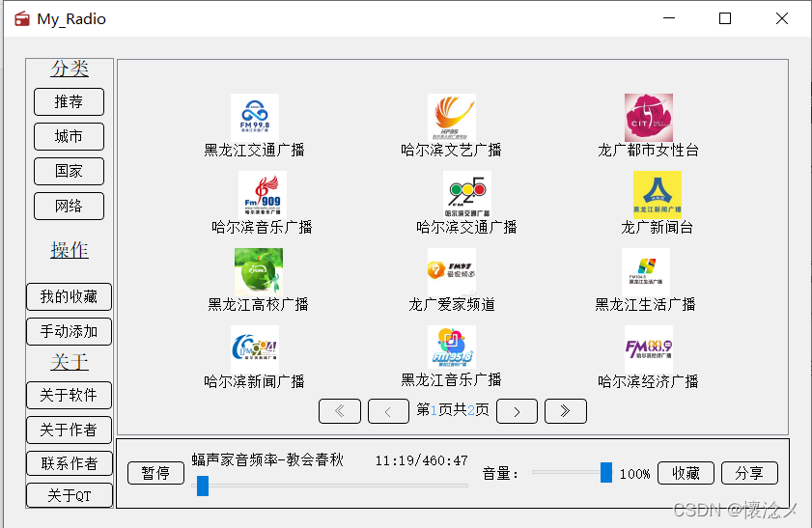Image resolution: width=812 pixels, height=528 pixels.
Task: Share the station with 分享 button
Action: (x=749, y=473)
